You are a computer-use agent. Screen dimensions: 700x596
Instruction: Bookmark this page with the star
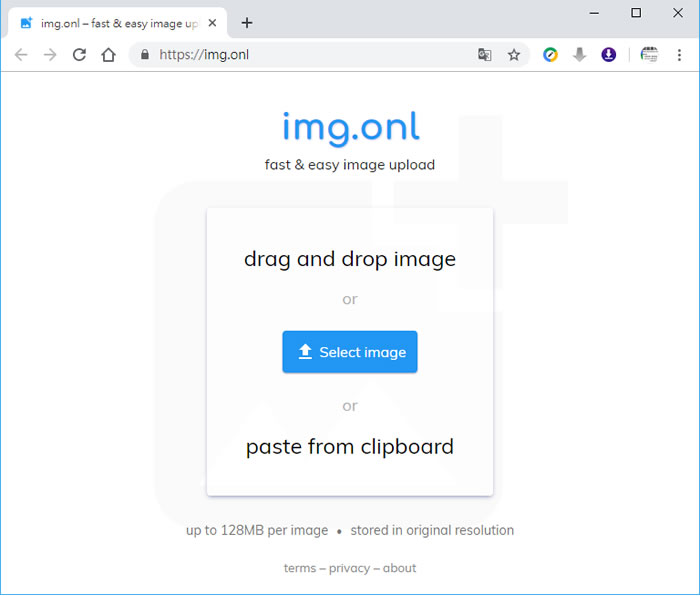(514, 55)
